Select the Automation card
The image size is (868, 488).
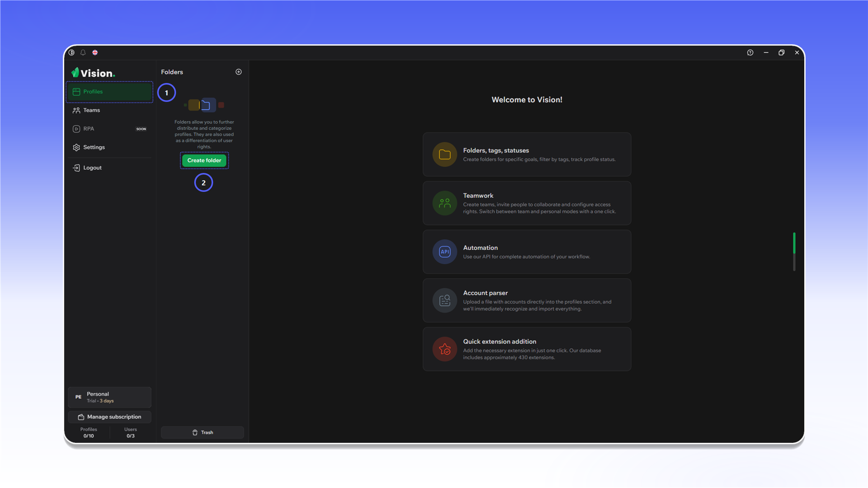(x=527, y=252)
